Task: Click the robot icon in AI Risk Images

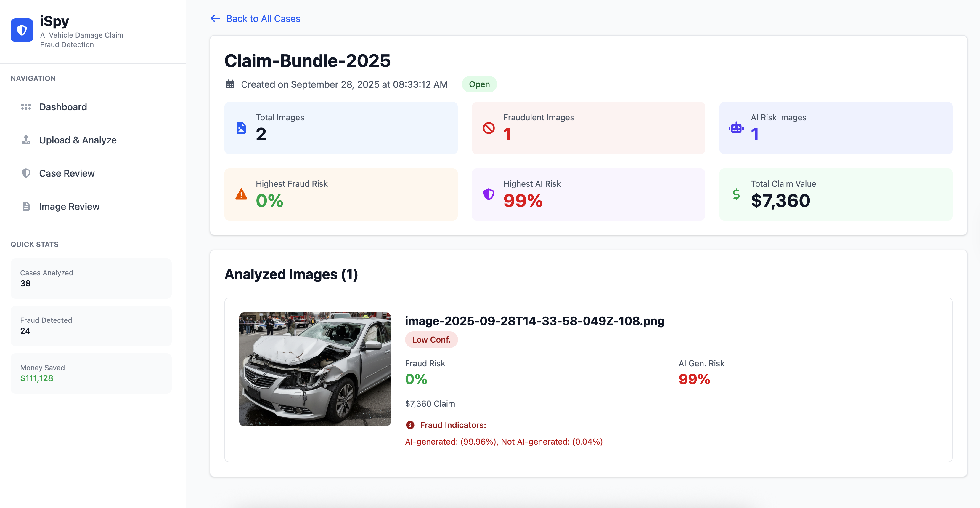Action: point(736,128)
